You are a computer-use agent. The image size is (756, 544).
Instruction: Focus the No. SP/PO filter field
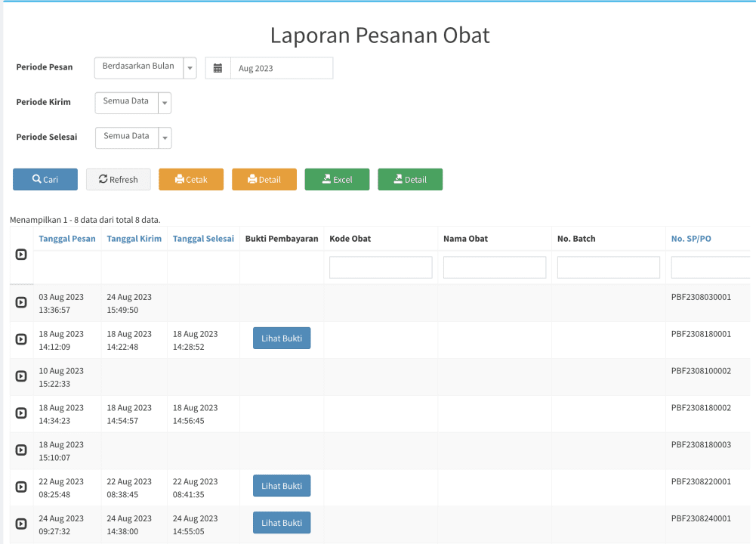711,267
